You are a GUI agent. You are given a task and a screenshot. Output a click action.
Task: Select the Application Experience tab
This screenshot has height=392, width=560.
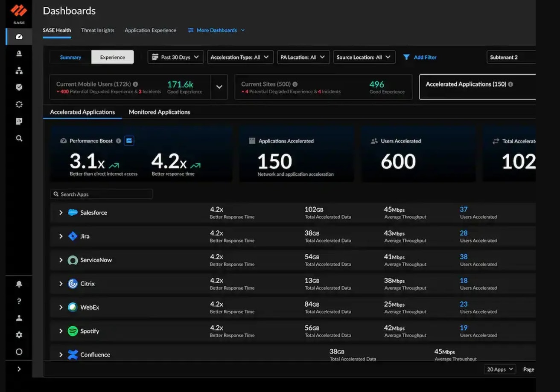pyautogui.click(x=150, y=30)
